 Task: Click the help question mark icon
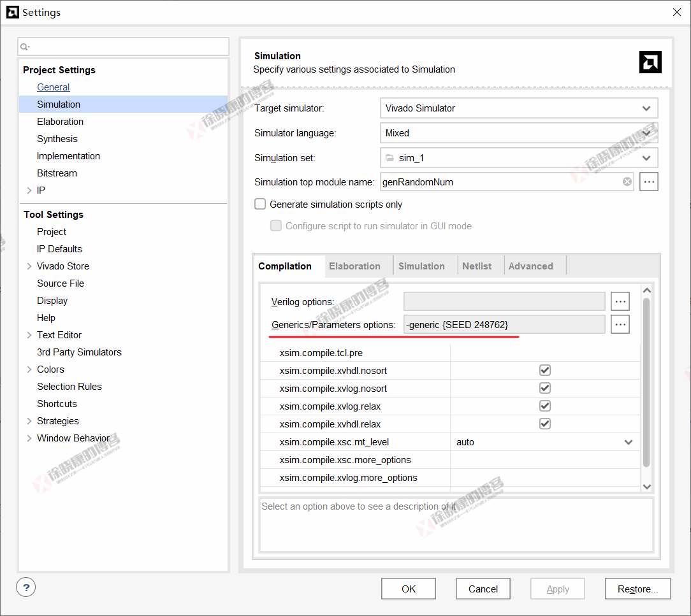26,587
